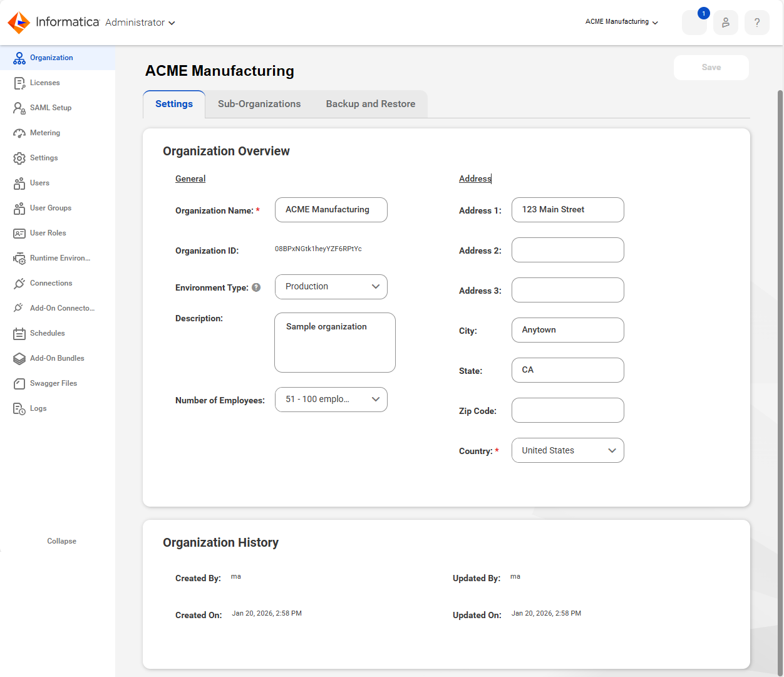Click the Save button

pyautogui.click(x=711, y=68)
